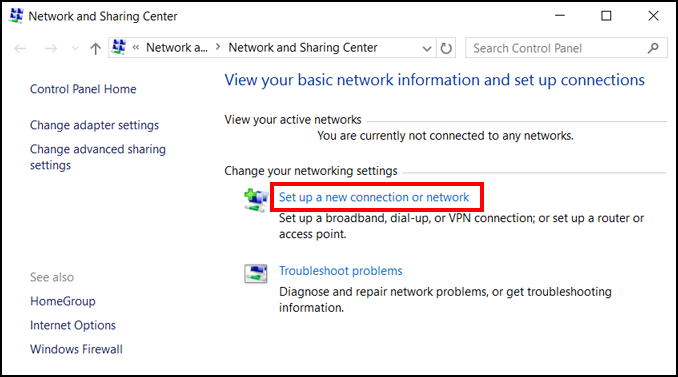678x377 pixels.
Task: Go up one level with up arrow
Action: click(x=95, y=48)
